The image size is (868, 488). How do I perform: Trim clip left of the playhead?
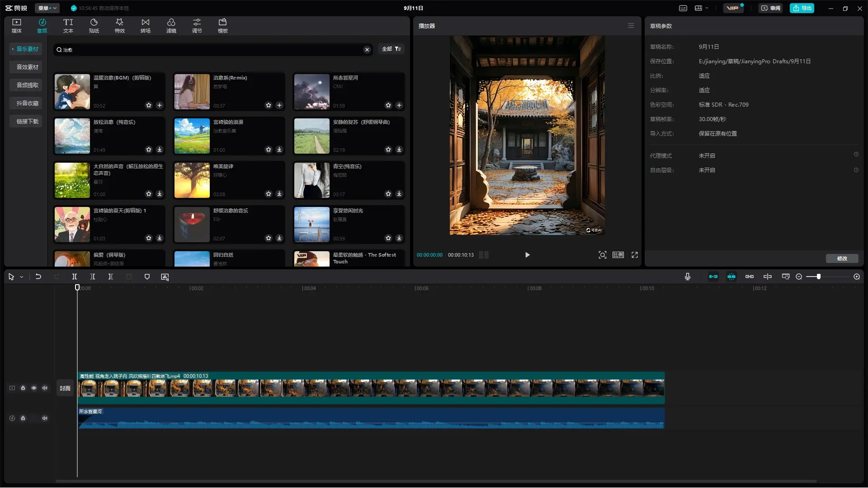(93, 277)
